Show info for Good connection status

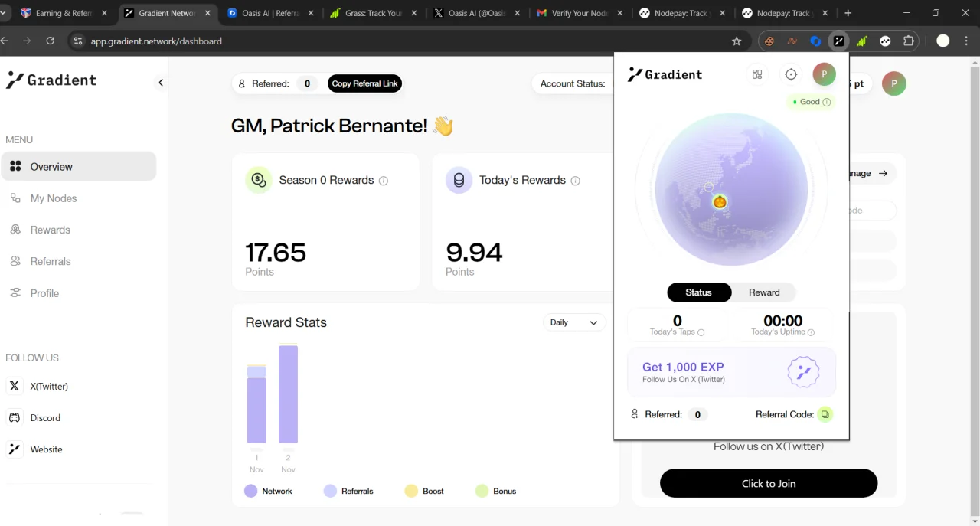(827, 102)
